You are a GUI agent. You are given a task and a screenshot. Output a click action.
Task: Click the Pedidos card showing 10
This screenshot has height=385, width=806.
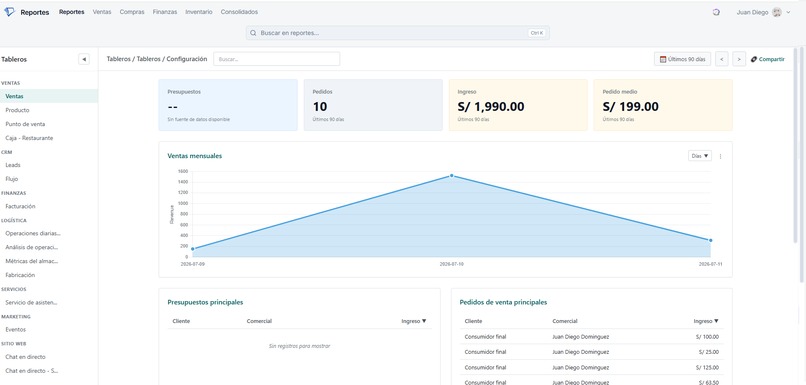point(373,105)
